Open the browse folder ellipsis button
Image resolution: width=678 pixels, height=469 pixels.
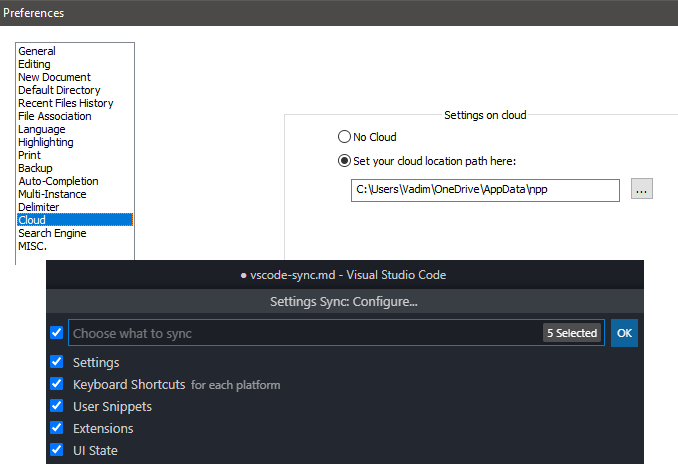pos(642,189)
